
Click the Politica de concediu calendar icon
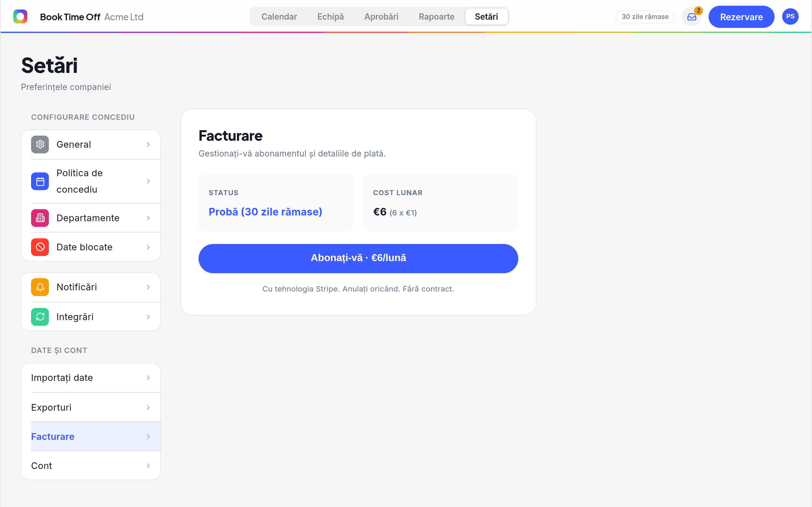click(40, 181)
